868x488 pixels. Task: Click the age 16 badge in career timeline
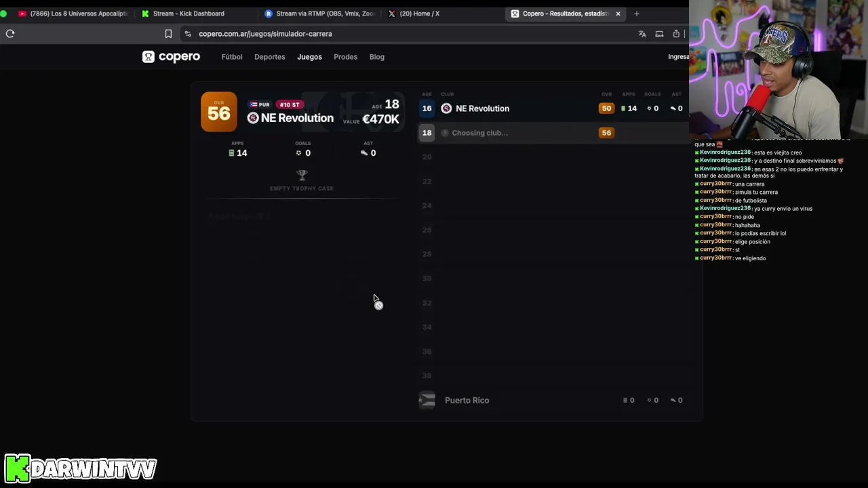[x=427, y=108]
